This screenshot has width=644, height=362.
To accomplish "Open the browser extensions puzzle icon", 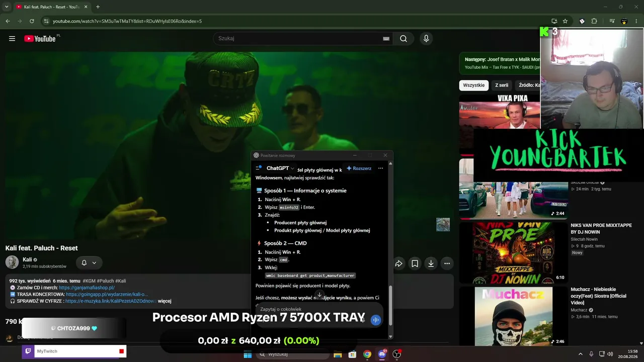I will (x=594, y=21).
